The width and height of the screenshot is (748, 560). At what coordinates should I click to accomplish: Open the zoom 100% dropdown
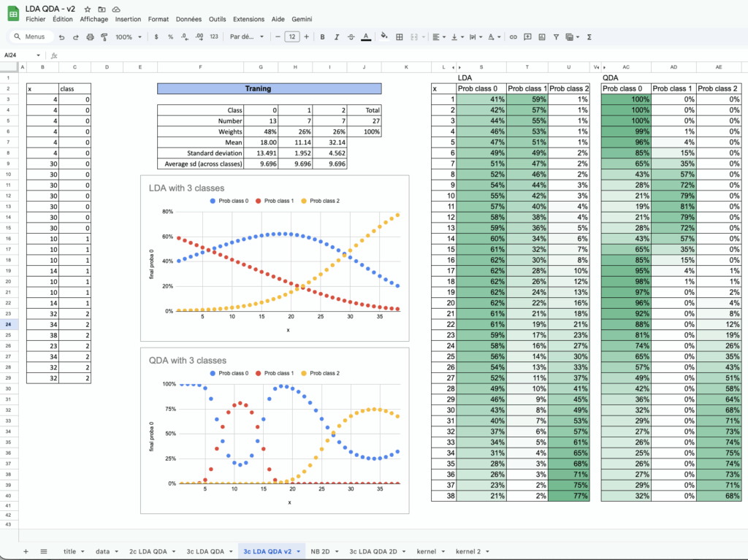coord(129,37)
